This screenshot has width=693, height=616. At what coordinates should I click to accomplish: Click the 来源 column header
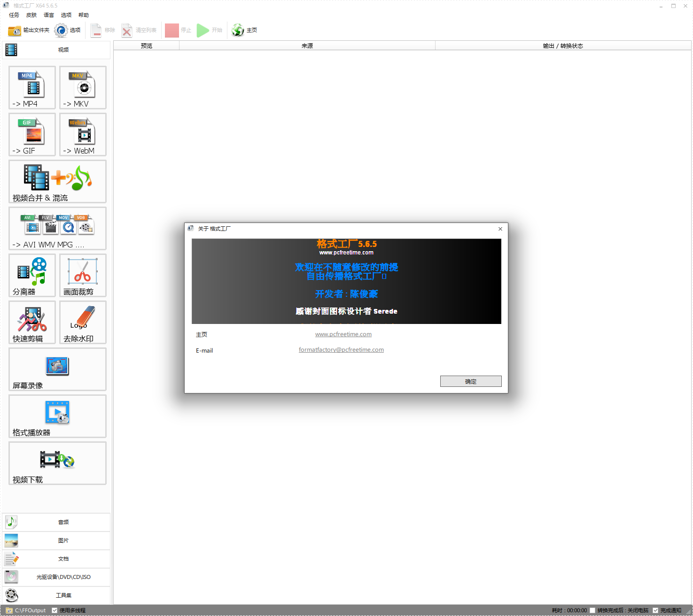307,46
